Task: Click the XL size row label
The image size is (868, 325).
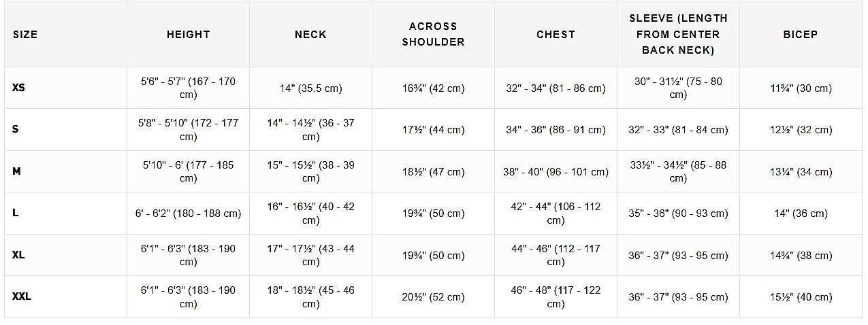Action: pyautogui.click(x=19, y=255)
